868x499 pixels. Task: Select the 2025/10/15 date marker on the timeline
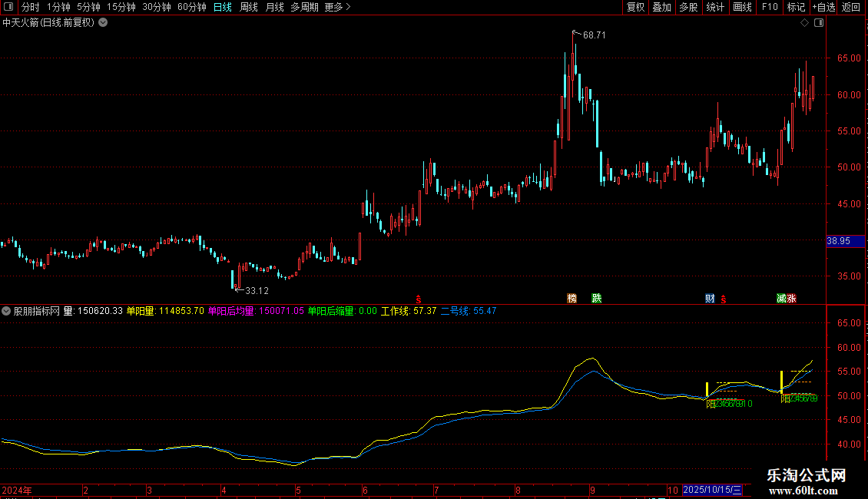click(711, 490)
